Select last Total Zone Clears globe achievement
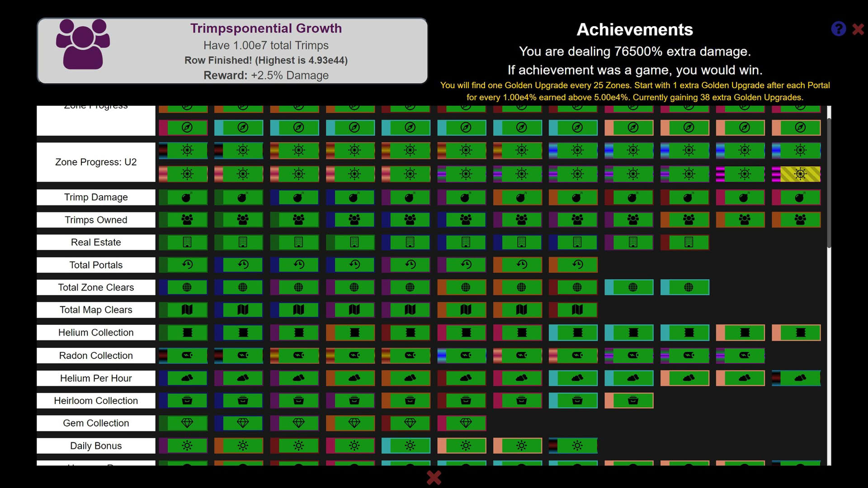868x488 pixels. coord(684,287)
